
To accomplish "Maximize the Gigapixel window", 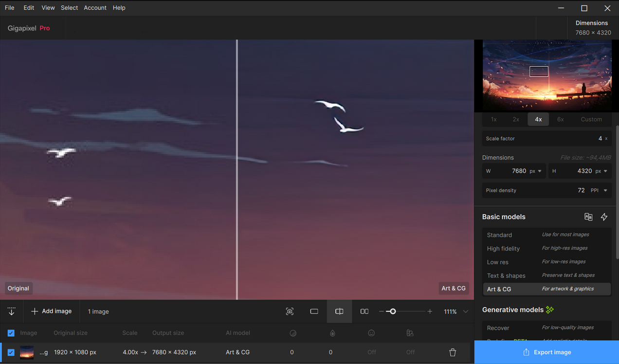I will (x=584, y=8).
